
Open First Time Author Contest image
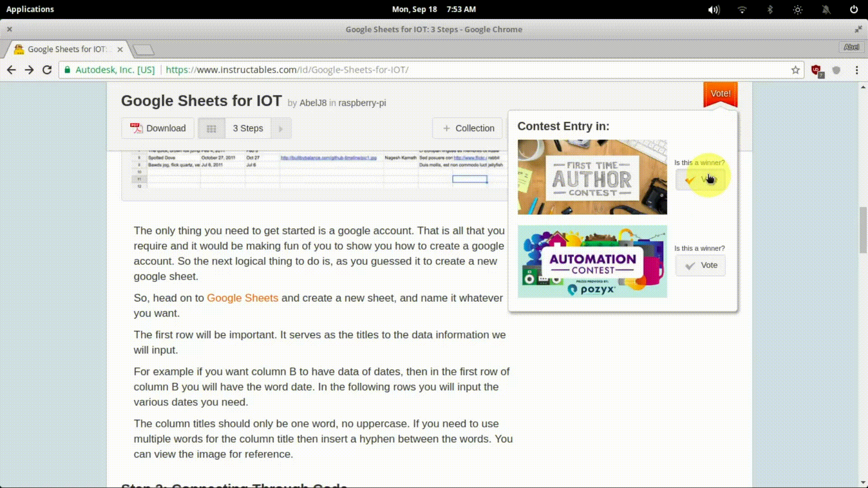click(592, 177)
